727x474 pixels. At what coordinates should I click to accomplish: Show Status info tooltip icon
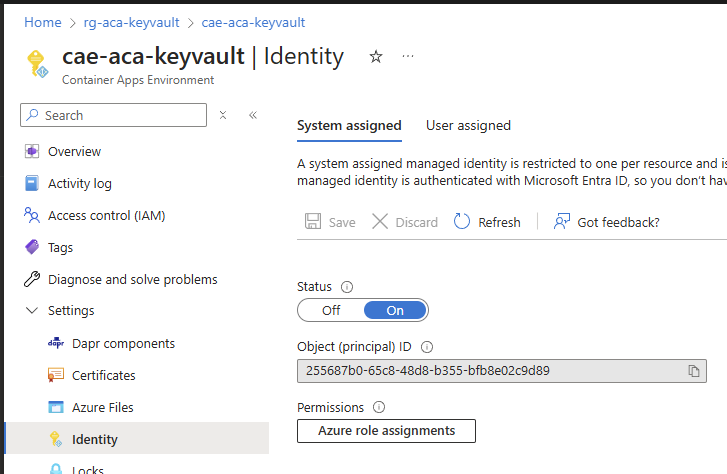347,287
